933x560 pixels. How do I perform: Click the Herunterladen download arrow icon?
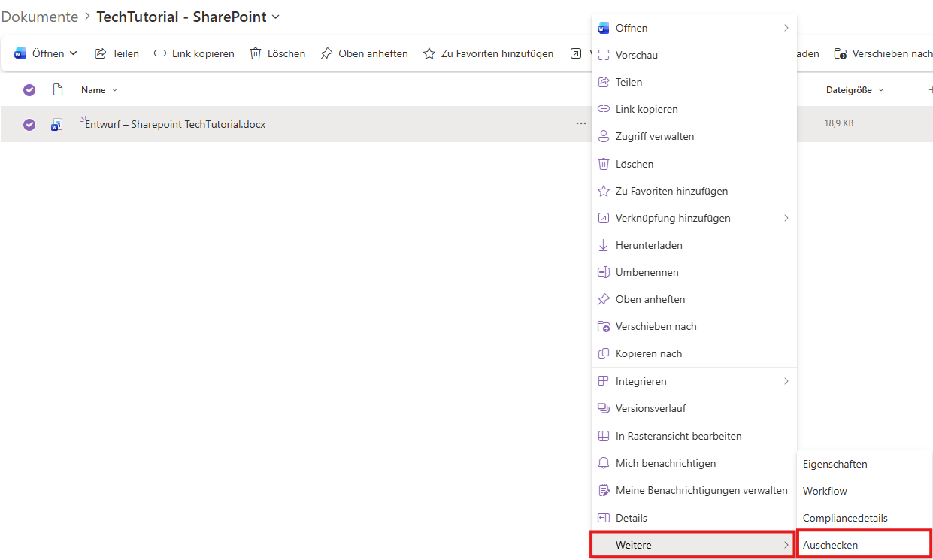(603, 245)
